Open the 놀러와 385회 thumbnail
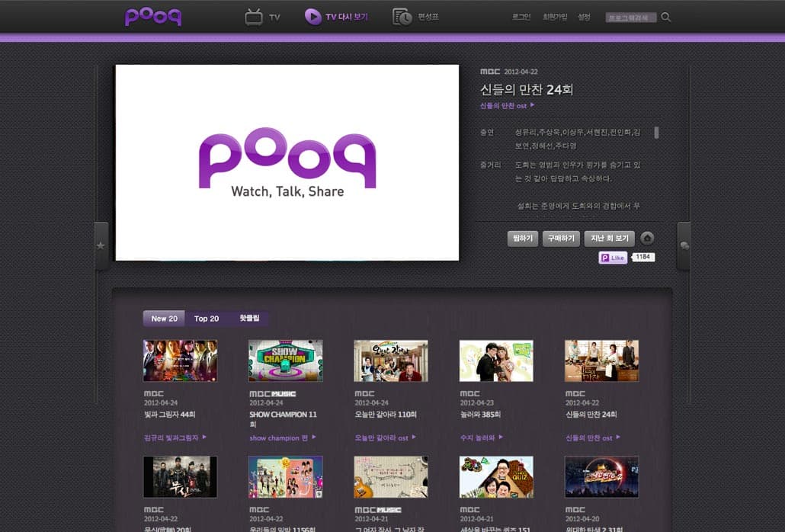Viewport: 785px width, 532px height. point(497,361)
